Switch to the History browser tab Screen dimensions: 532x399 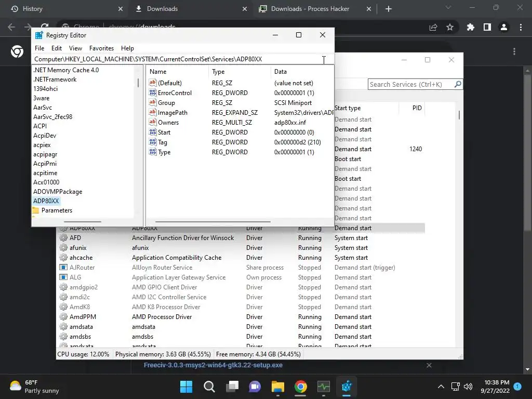coord(64,9)
